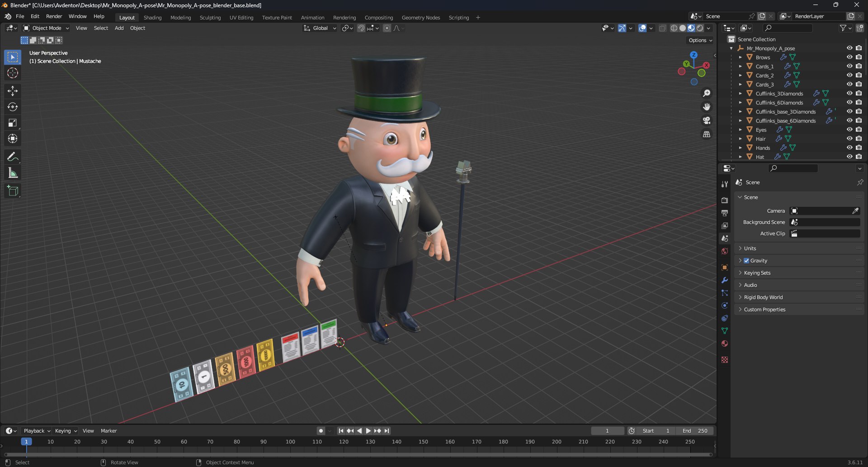Viewport: 868px width, 467px height.
Task: Select the Select Box tool
Action: coord(13,57)
